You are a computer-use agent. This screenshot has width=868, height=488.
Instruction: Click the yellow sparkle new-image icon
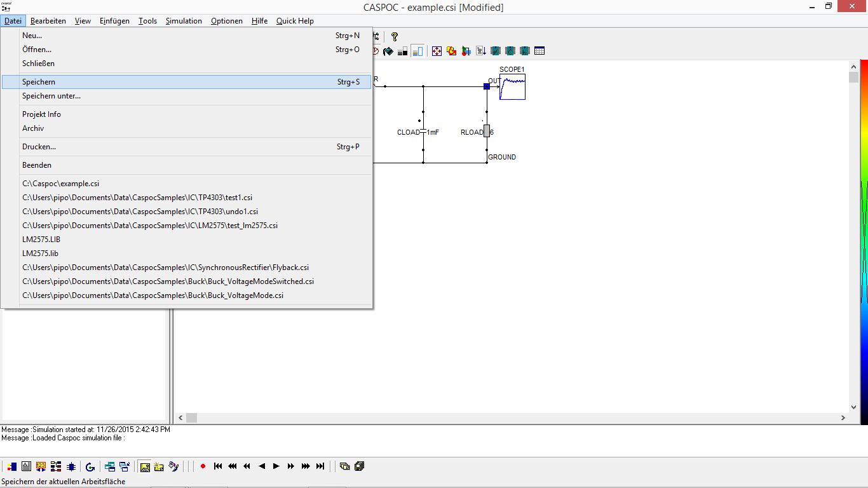[159, 466]
